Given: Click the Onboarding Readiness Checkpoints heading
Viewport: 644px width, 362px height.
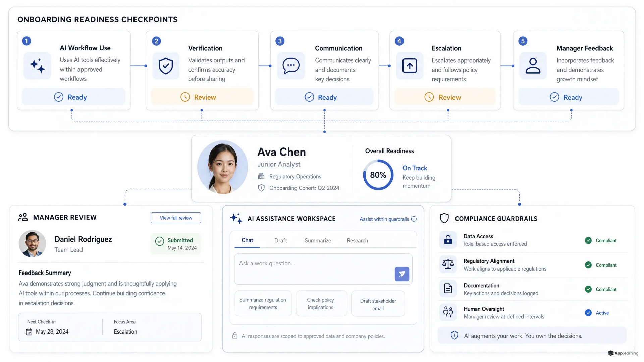Looking at the screenshot, I should click(97, 19).
